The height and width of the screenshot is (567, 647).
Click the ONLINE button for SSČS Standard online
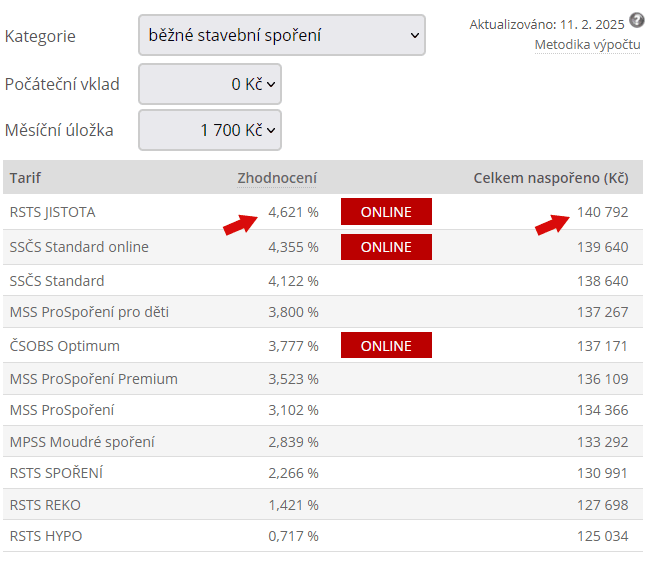[386, 247]
